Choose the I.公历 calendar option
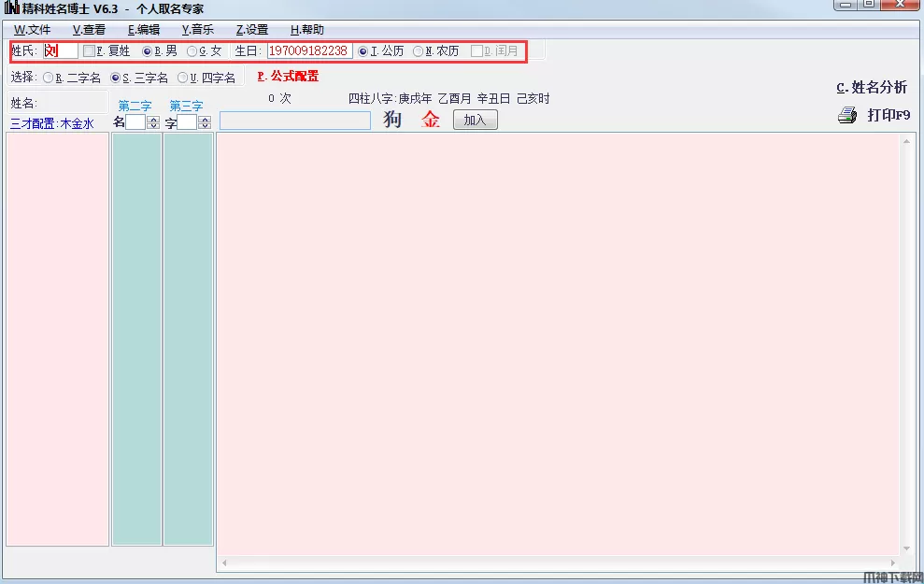The height and width of the screenshot is (584, 924). click(363, 51)
